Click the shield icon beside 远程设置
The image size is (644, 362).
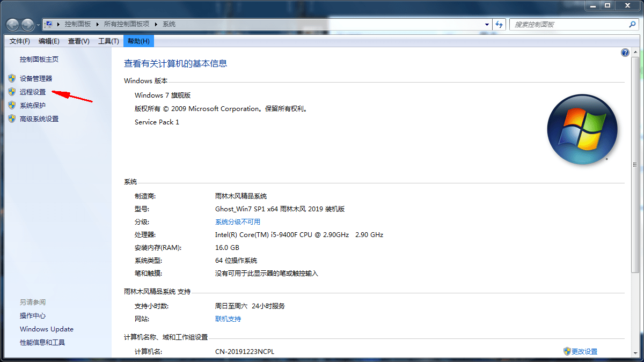tap(12, 92)
